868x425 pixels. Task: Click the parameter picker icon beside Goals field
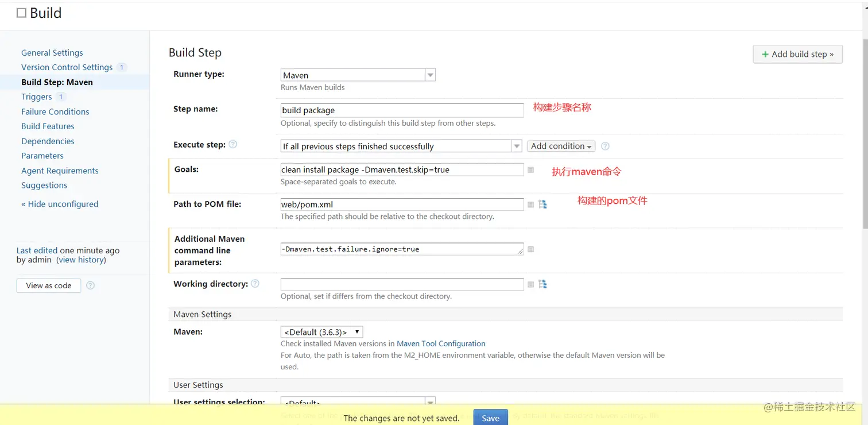tap(531, 170)
